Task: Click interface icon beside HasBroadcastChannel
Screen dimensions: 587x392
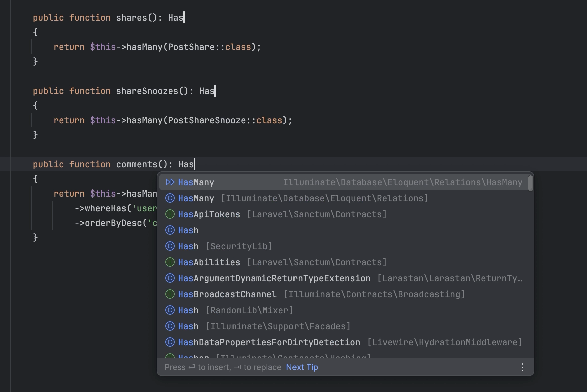Action: pos(170,294)
